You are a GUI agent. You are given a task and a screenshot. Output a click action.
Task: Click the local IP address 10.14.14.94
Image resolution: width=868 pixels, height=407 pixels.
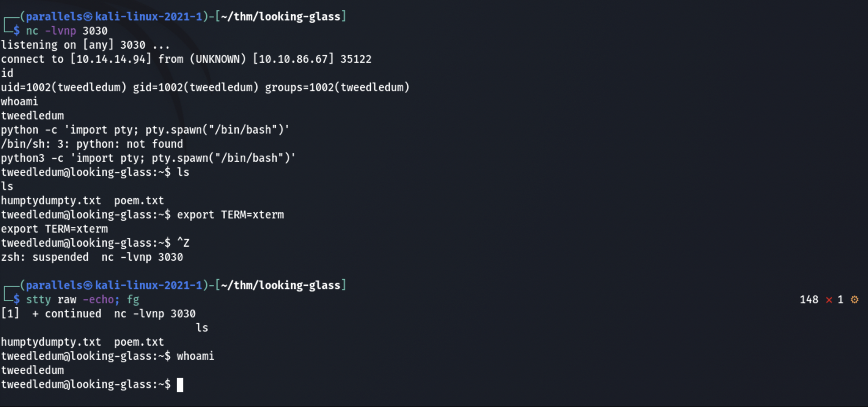tap(110, 59)
